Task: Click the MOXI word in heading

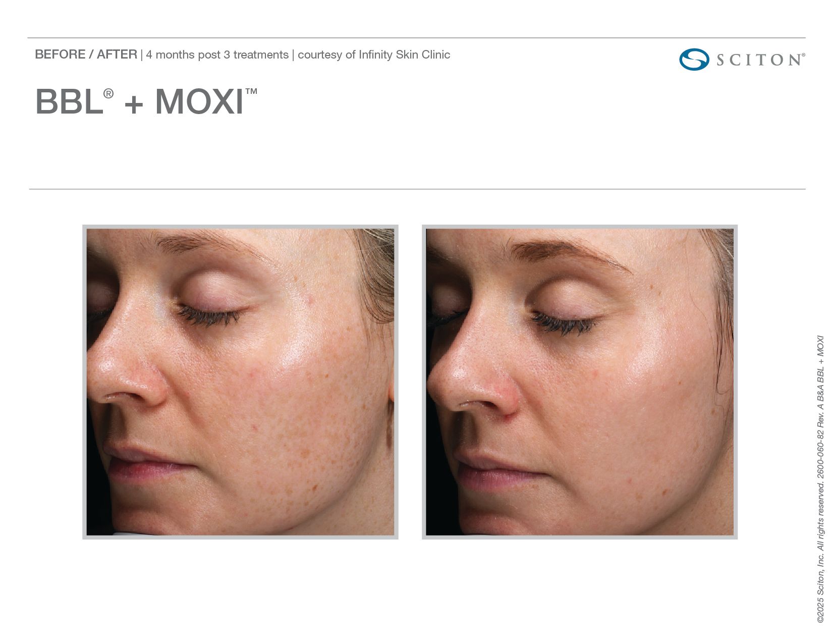Action: (199, 102)
